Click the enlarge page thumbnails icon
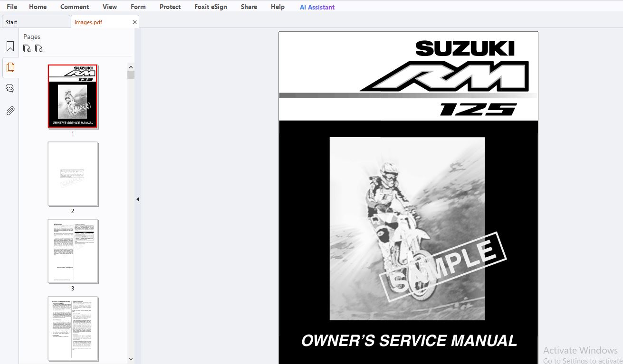Viewport: 623px width, 364px height. 27,48
